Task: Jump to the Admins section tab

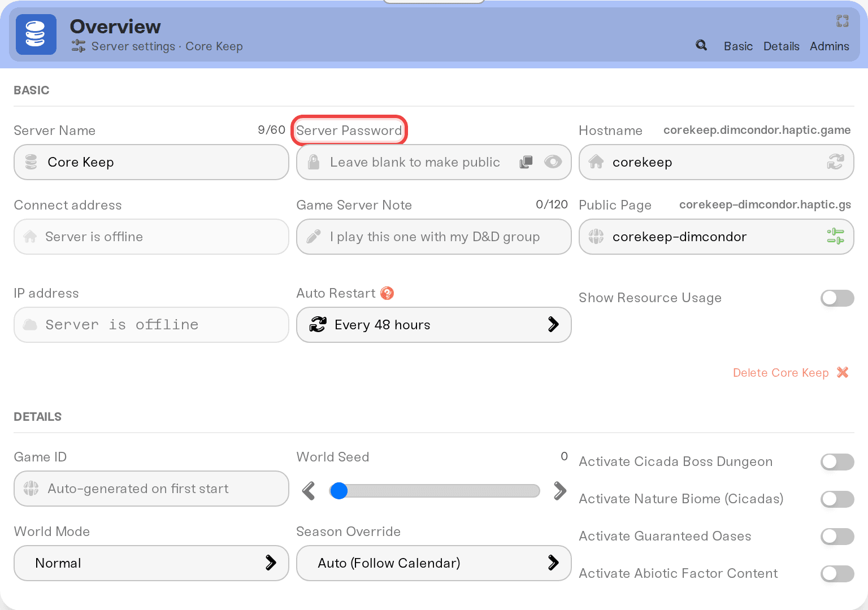Action: 829,46
